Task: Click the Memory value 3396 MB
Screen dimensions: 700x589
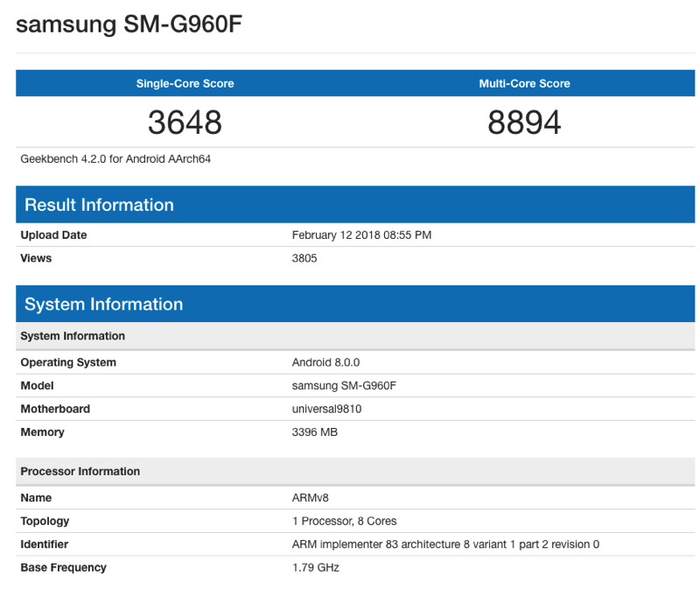Action: click(x=315, y=431)
